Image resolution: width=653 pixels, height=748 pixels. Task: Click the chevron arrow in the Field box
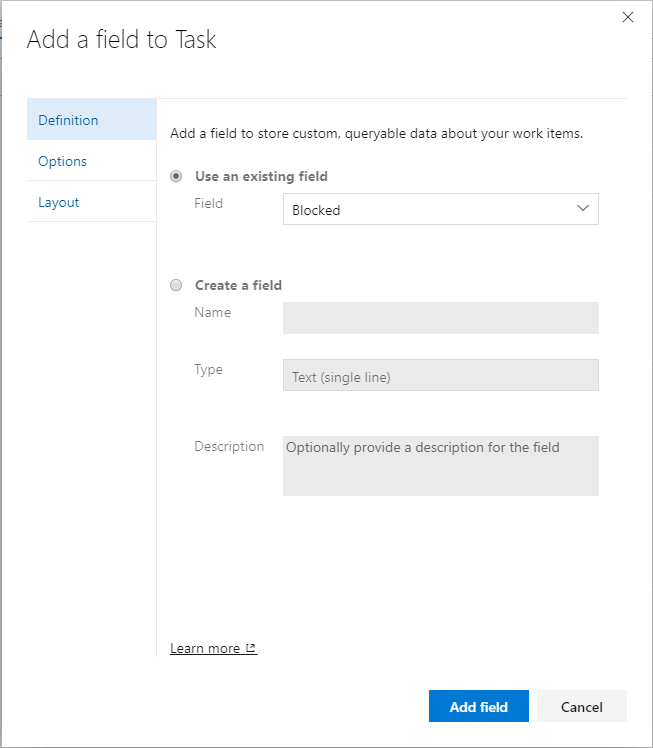(x=583, y=209)
